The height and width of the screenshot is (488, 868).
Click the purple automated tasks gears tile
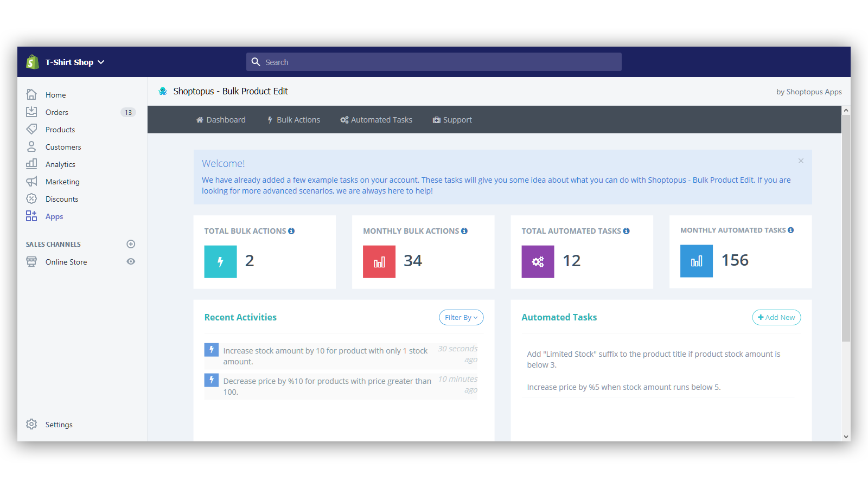[538, 262]
